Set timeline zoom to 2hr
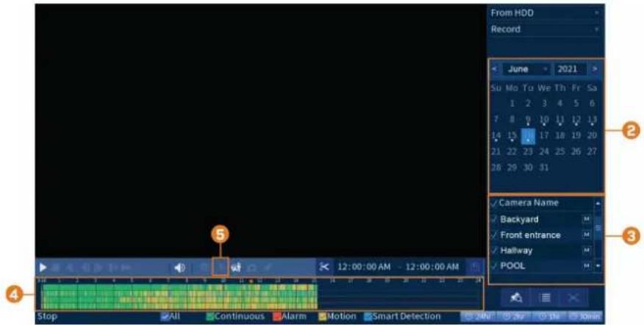Viewport: 644px width, 325px height. coord(514,317)
